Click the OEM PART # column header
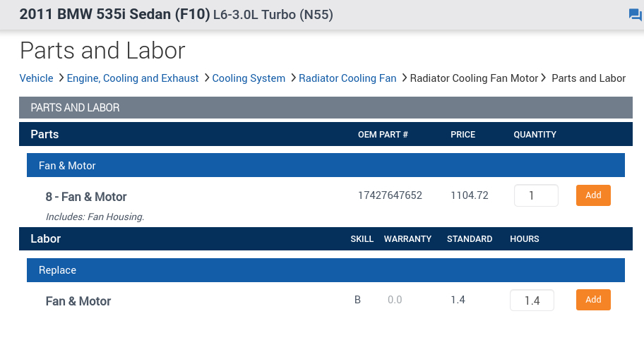The image size is (644, 340). (x=383, y=135)
